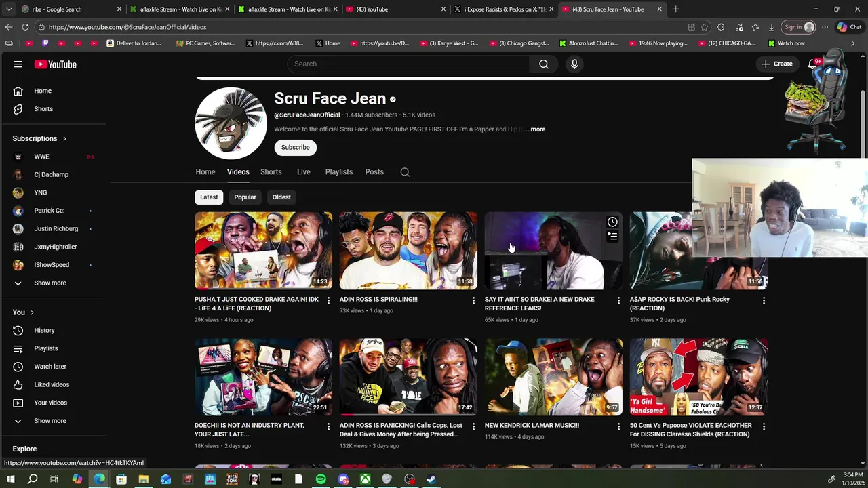Viewport: 868px width, 488px height.
Task: Open options for 50 Cent Vs Papoose video
Action: click(x=764, y=426)
